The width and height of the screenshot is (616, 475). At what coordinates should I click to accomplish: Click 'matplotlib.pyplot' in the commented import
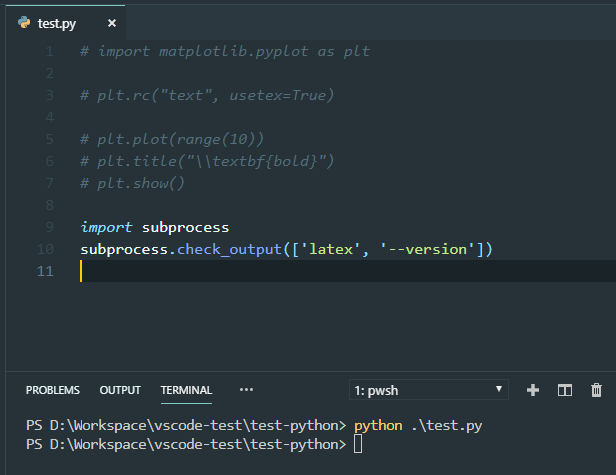click(x=233, y=51)
